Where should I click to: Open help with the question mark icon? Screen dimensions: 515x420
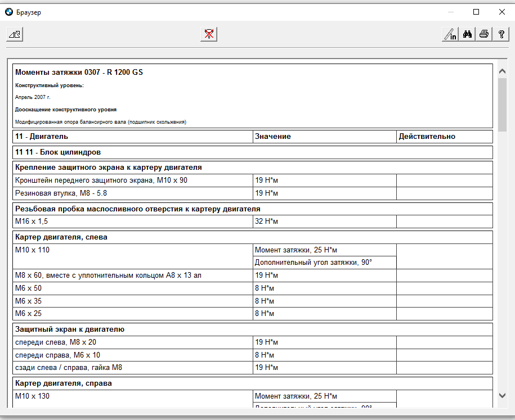(500, 34)
